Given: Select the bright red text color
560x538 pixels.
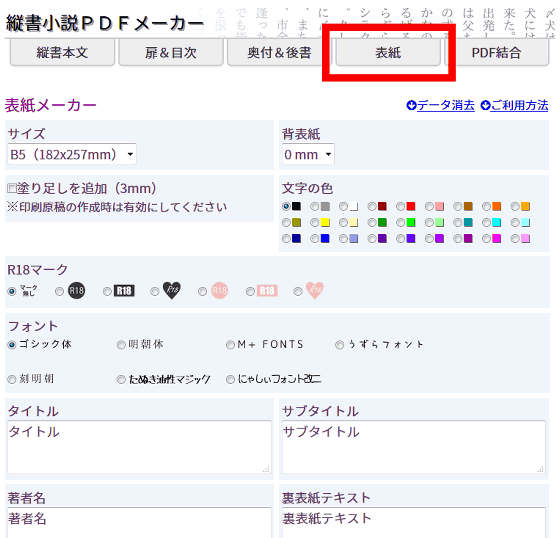Looking at the screenshot, I should point(400,206).
